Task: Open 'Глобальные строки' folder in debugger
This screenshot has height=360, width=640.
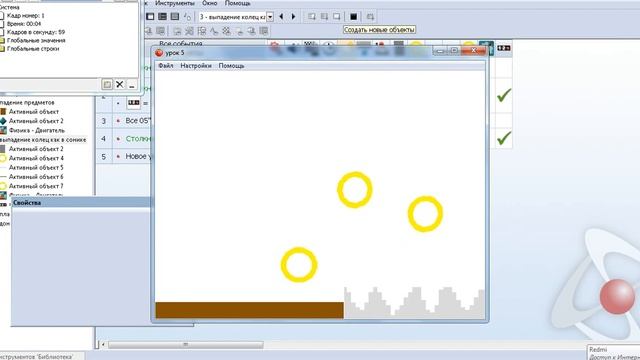Action: (33, 49)
